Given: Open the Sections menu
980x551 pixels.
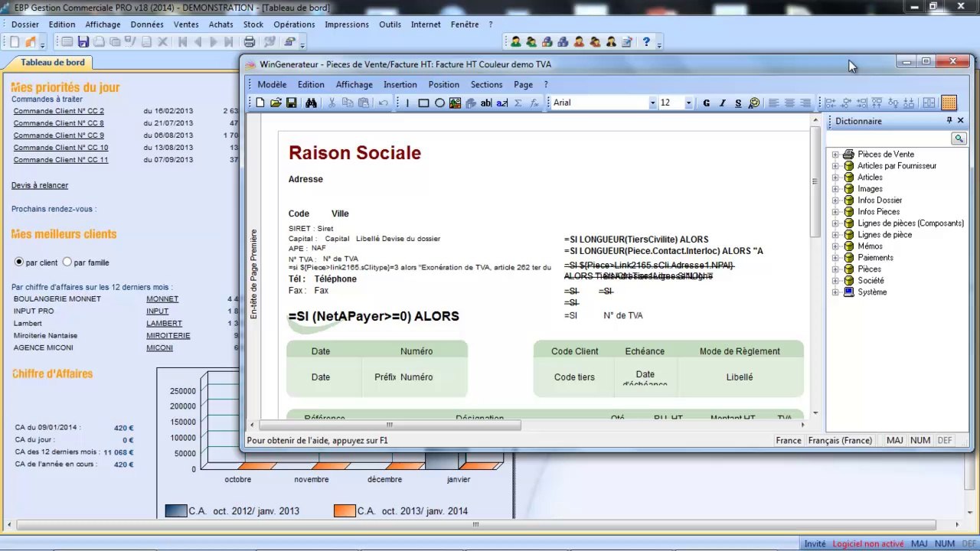Looking at the screenshot, I should [486, 84].
